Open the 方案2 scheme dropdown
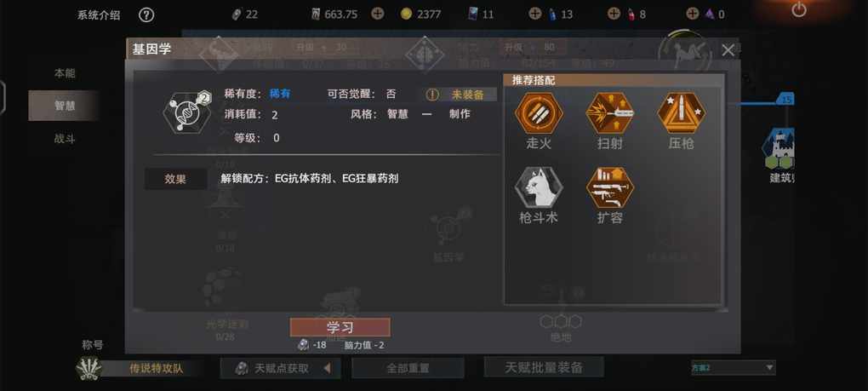Viewport: 868px width, 391px height. coord(733,368)
